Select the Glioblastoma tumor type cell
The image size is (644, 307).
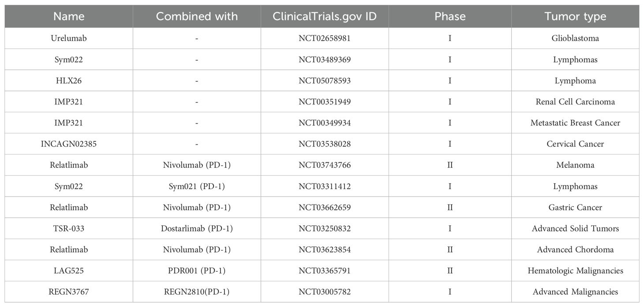[x=575, y=38]
